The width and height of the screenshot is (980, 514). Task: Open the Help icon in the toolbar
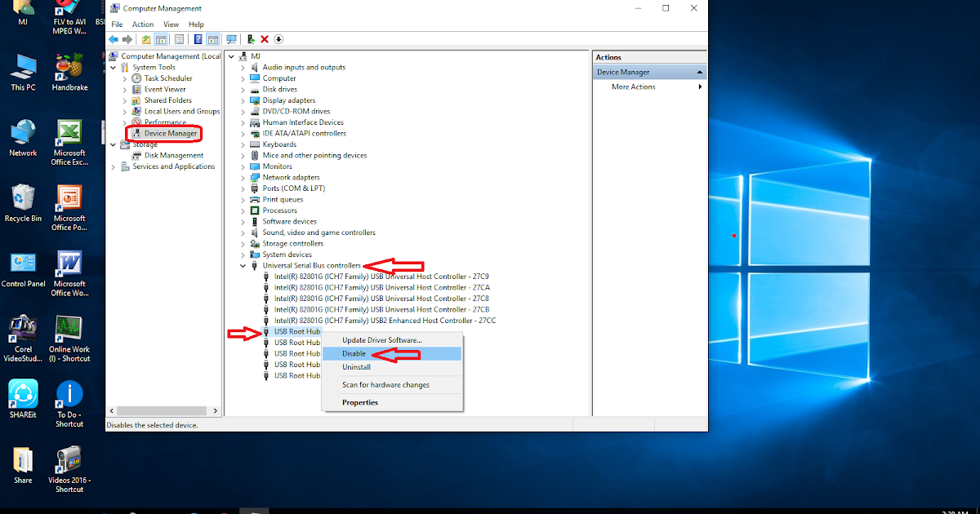pyautogui.click(x=196, y=38)
